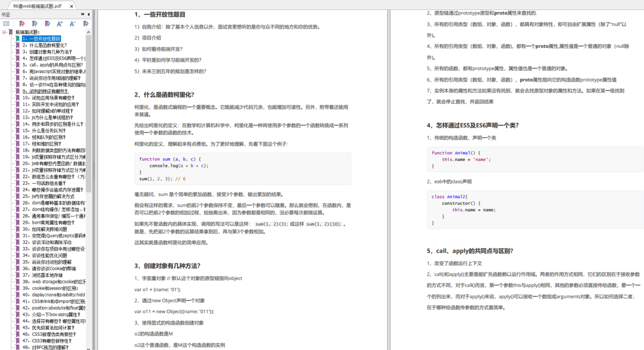Jump to bookmark 11, 实际开发中闭包的应用?

[x=50, y=104]
